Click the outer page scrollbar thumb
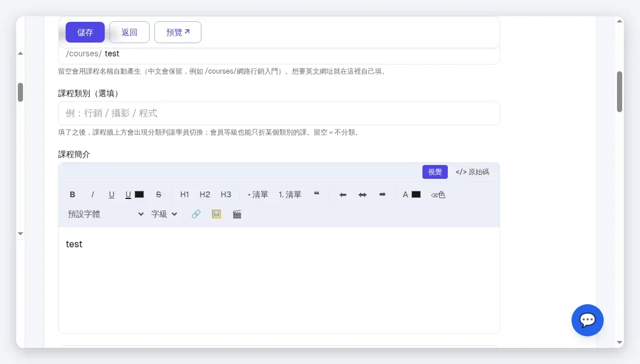Viewport: 640px width, 364px height. click(x=620, y=91)
